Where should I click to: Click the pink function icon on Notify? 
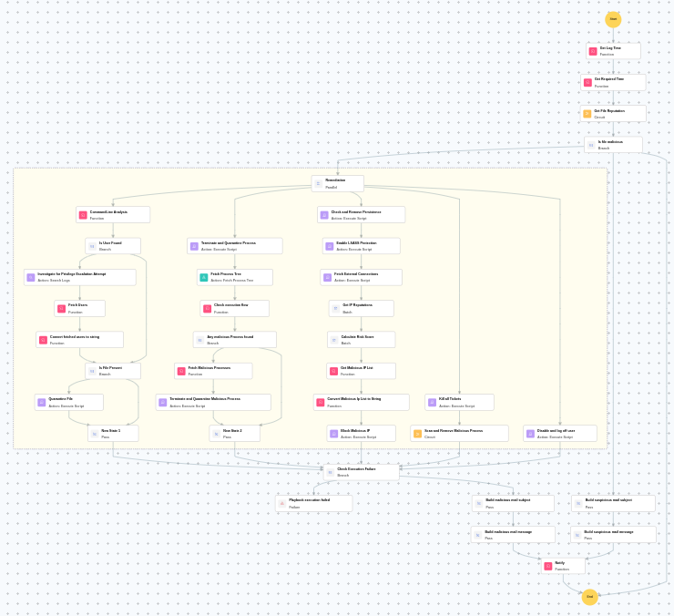pyautogui.click(x=547, y=566)
